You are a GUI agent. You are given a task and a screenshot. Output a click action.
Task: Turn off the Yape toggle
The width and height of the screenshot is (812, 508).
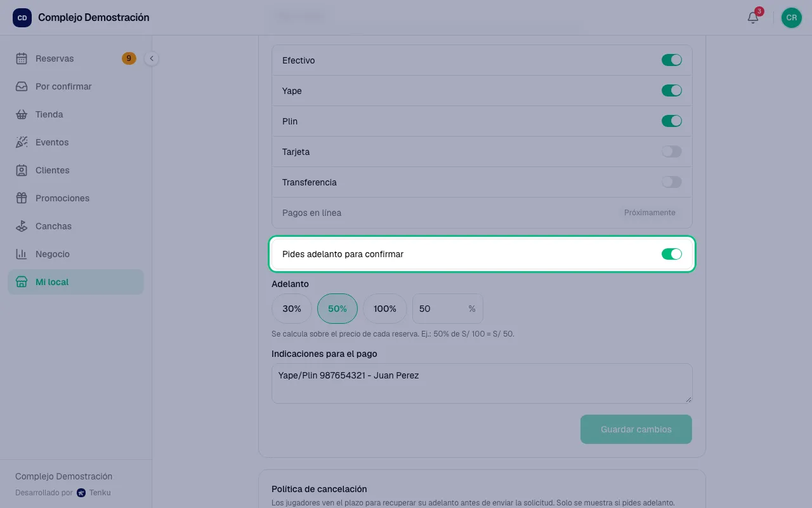672,91
